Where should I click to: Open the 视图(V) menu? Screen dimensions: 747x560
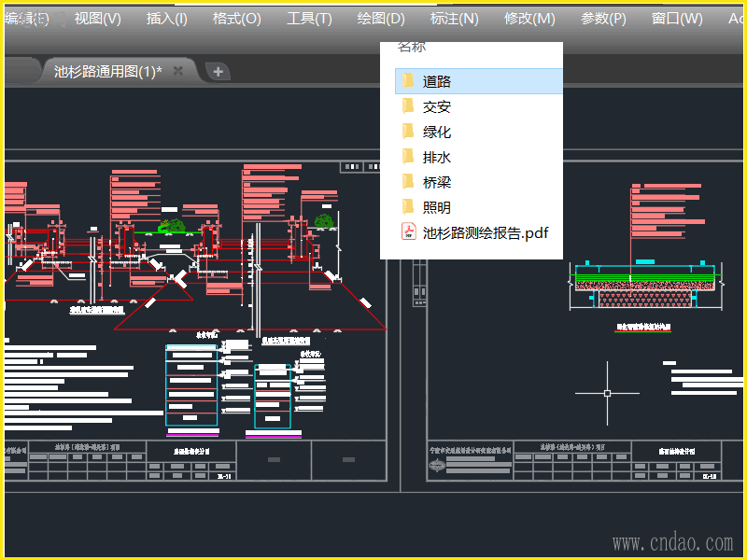click(98, 19)
